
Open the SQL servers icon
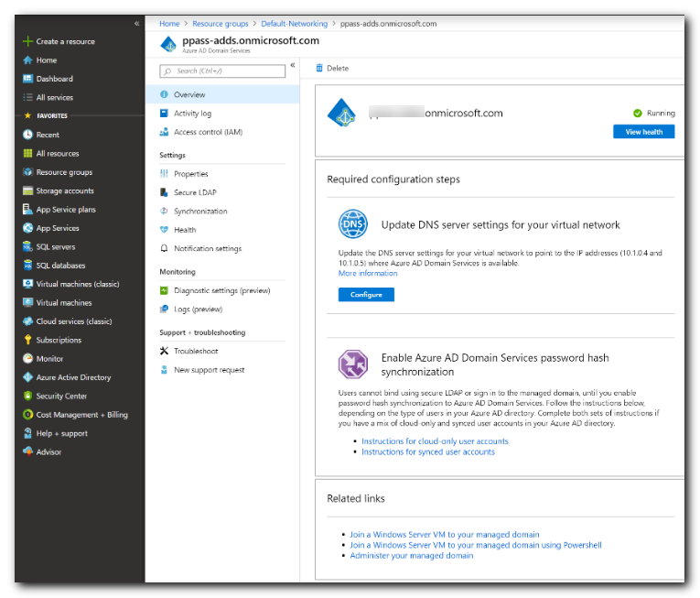pos(27,246)
